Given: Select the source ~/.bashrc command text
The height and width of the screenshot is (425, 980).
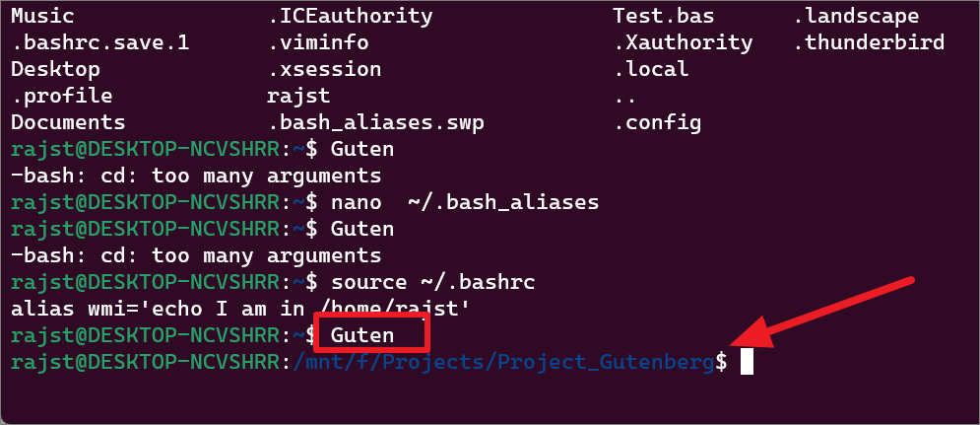Looking at the screenshot, I should click(x=432, y=282).
